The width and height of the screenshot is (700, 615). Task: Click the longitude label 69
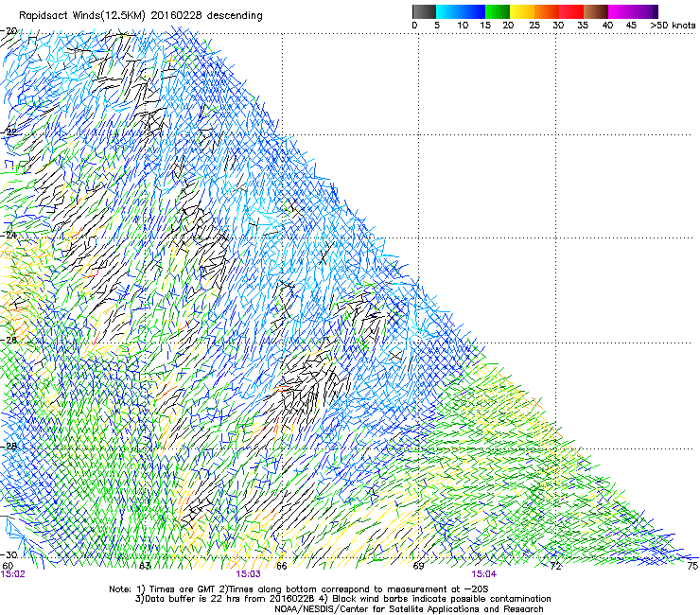[418, 566]
